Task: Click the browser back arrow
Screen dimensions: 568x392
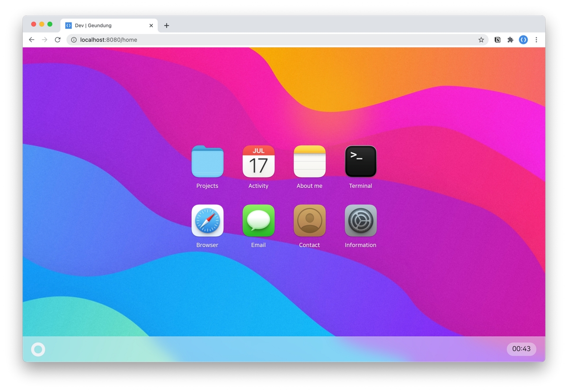Action: pos(32,40)
